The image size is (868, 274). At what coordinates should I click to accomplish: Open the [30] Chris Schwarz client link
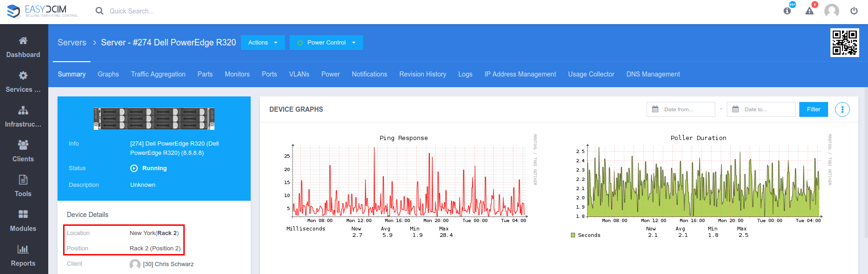[168, 264]
